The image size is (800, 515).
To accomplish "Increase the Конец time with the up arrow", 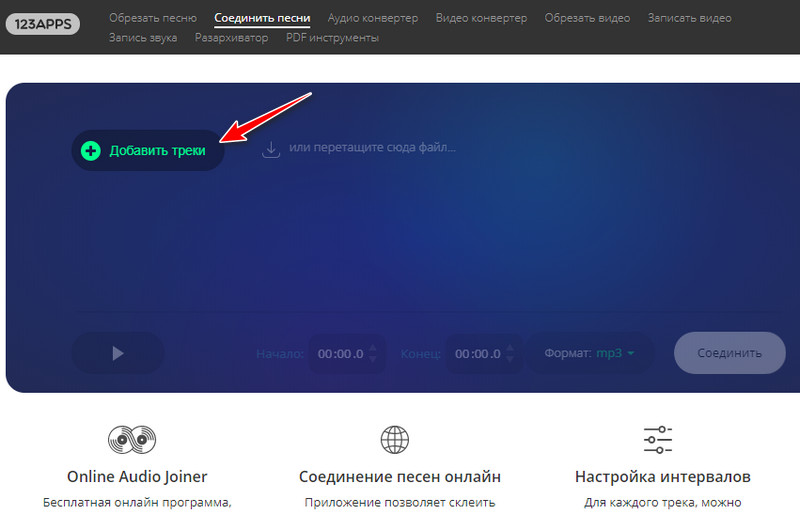I will (x=510, y=348).
